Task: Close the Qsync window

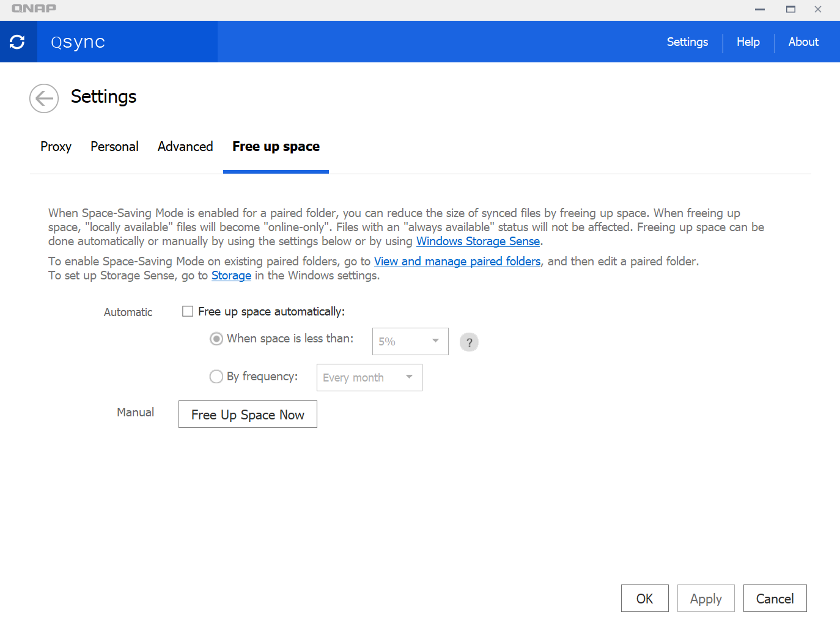Action: click(x=817, y=9)
